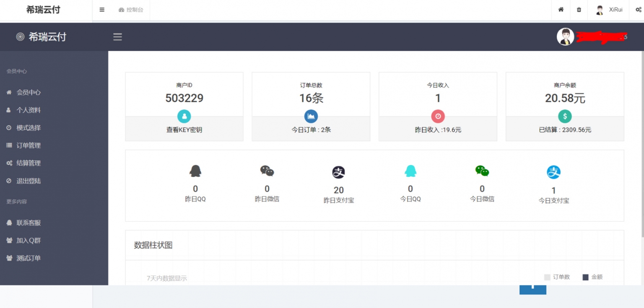Viewport: 644px width, 308px height.
Task: Toggle the sidebar with the top-bar hamburger icon
Action: (101, 9)
